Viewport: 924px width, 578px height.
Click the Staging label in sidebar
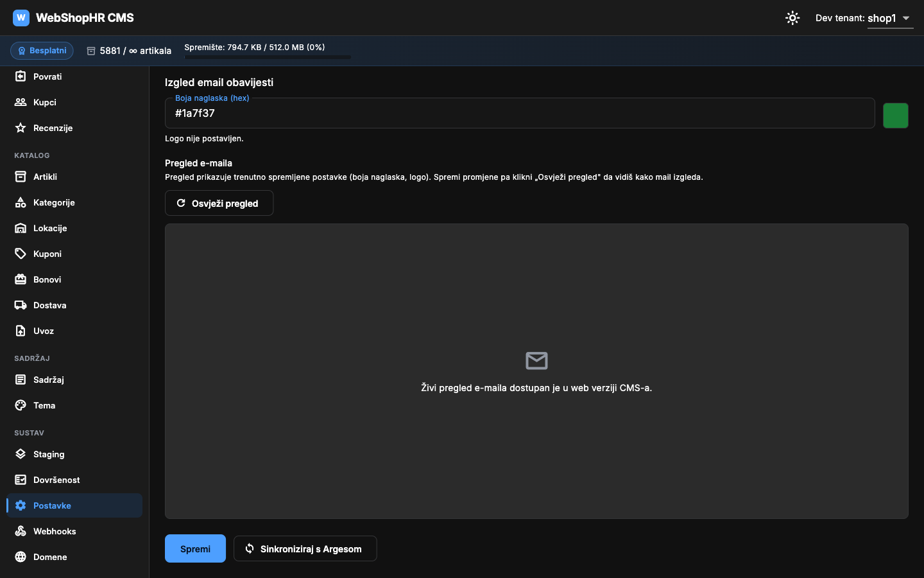coord(49,454)
